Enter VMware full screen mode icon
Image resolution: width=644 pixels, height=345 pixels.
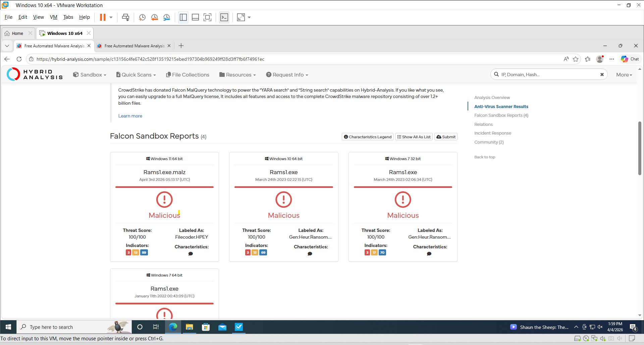(x=208, y=17)
